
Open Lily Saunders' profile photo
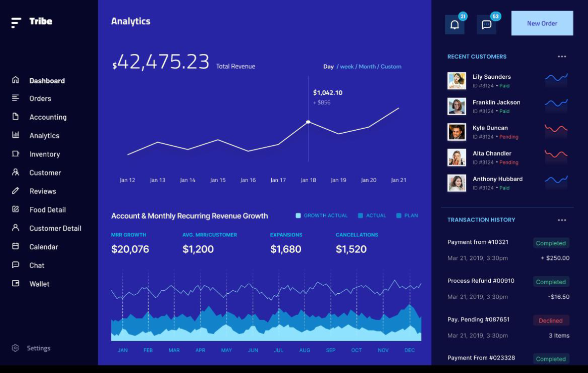point(456,81)
